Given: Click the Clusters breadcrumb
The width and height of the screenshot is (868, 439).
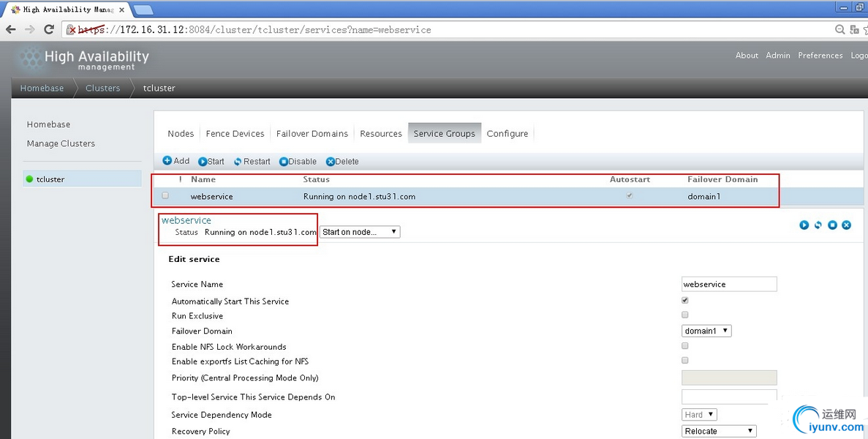Looking at the screenshot, I should [x=103, y=88].
